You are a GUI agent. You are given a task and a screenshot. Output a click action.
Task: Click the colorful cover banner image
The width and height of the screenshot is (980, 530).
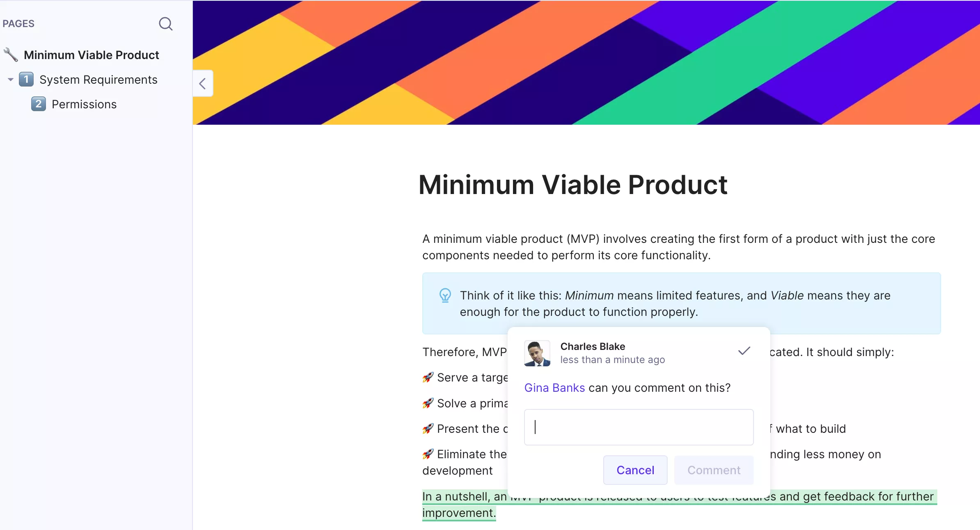(586, 62)
